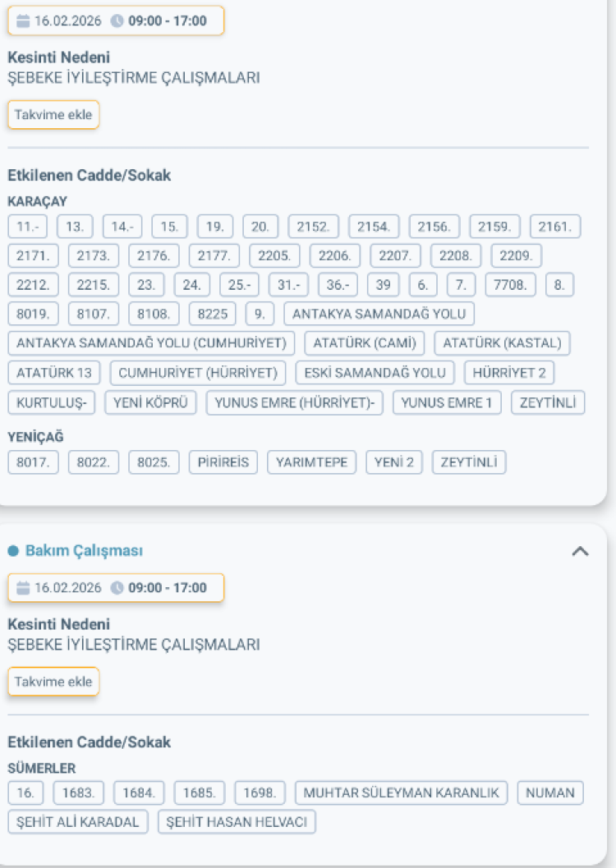This screenshot has height=868, width=616.
Task: Collapse the Bakım Çalışması card with chevron
Action: [580, 552]
